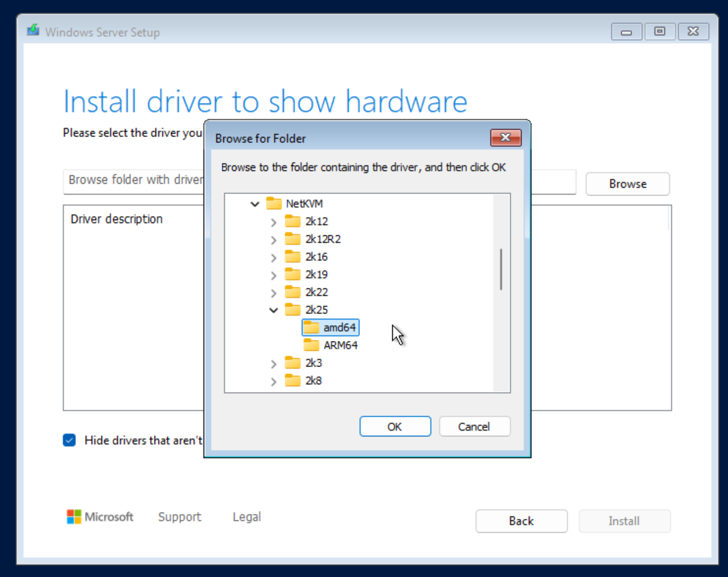Minimize the Windows Server Setup window

(x=626, y=32)
